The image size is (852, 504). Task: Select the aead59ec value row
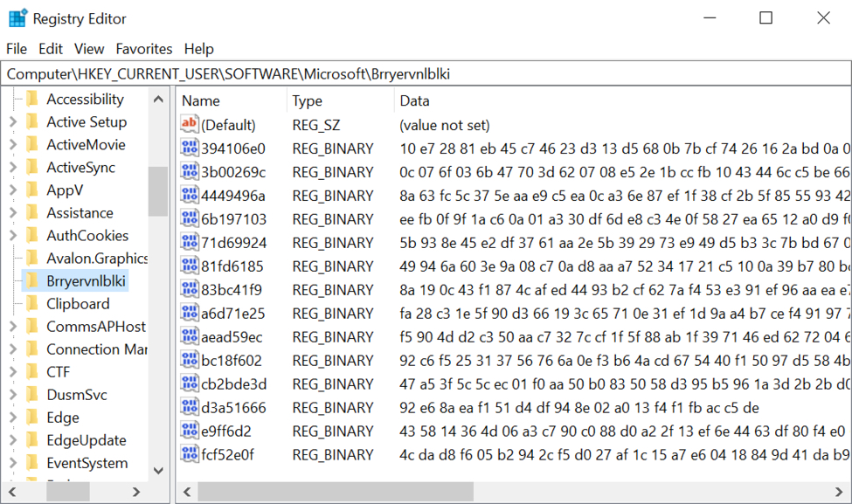tap(232, 336)
